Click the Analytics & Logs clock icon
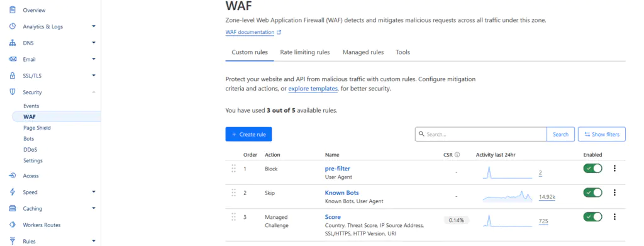This screenshot has height=246, width=644. tap(13, 26)
